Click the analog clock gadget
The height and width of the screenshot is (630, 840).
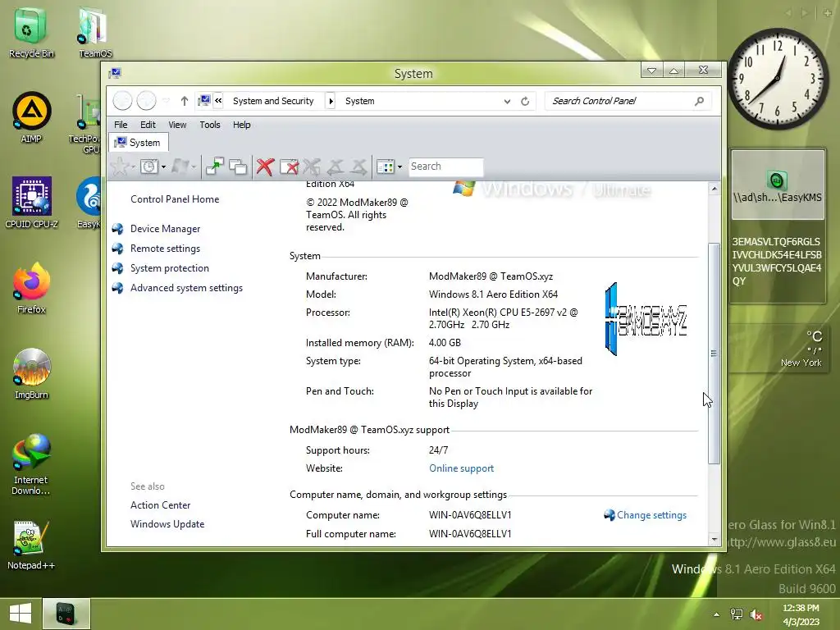click(x=778, y=79)
